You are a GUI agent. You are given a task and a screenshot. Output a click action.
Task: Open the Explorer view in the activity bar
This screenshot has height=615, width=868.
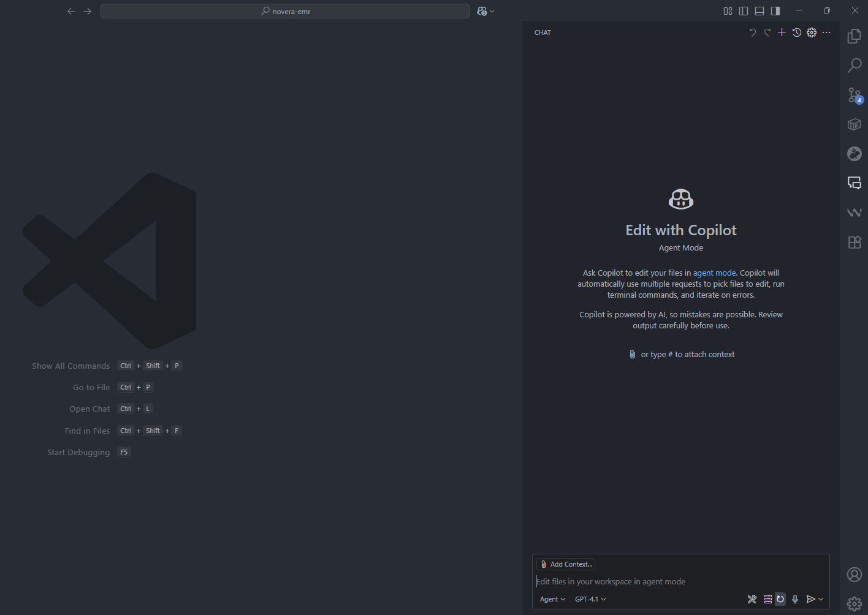click(854, 36)
